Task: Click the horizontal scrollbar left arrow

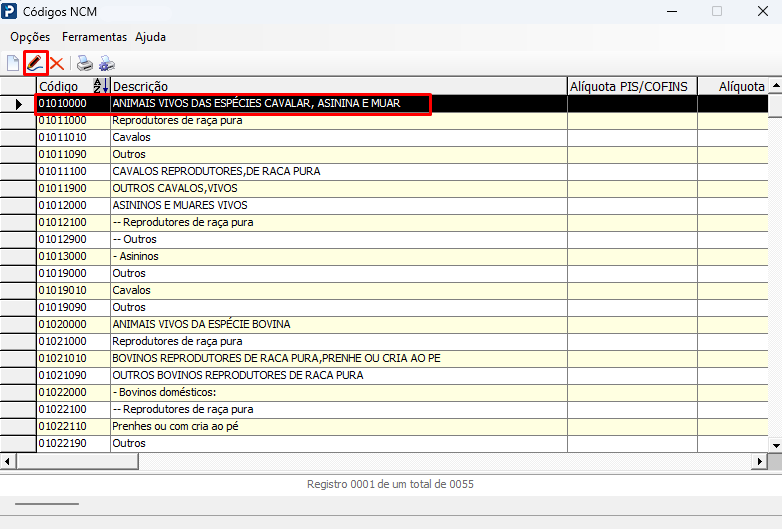Action: [7, 461]
